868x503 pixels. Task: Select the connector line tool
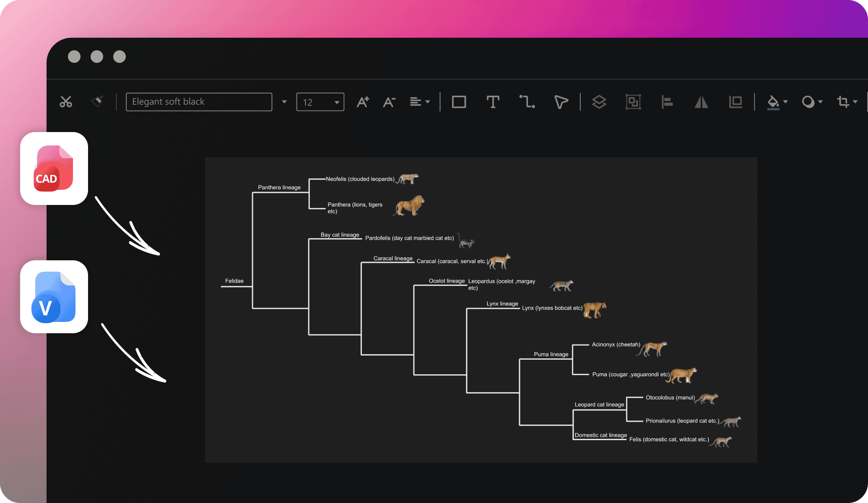pos(527,102)
